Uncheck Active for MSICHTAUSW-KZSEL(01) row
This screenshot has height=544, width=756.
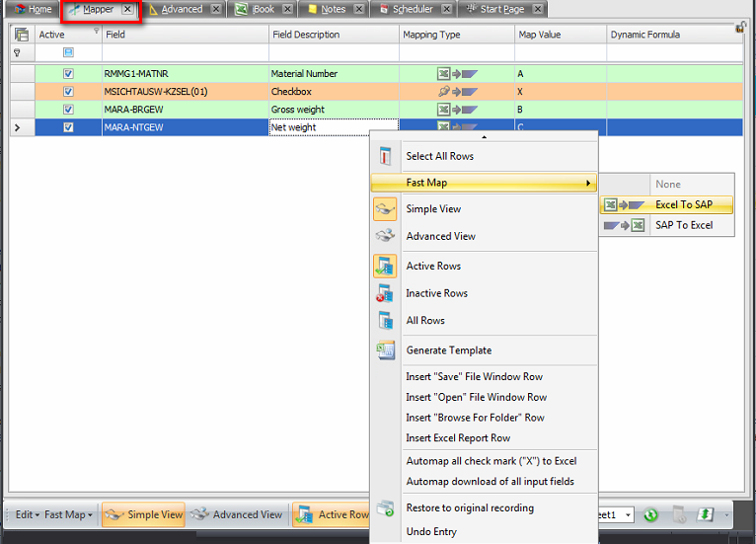click(68, 91)
